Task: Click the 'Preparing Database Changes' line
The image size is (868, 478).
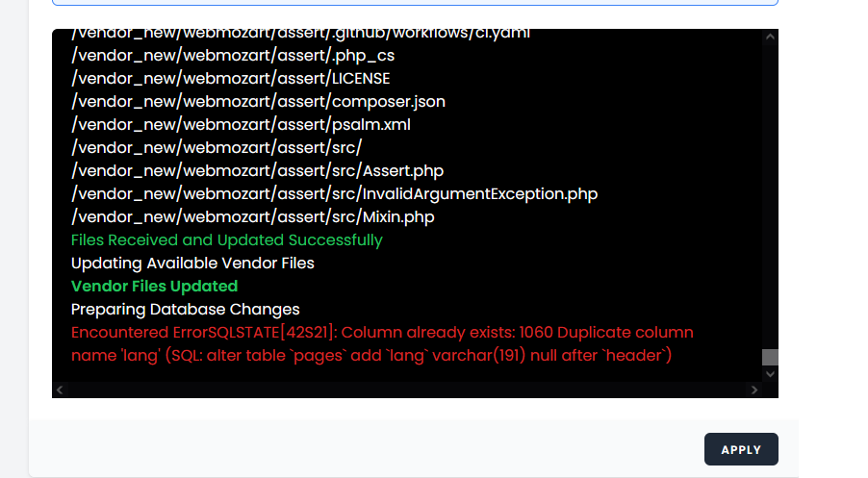Action: (x=186, y=310)
